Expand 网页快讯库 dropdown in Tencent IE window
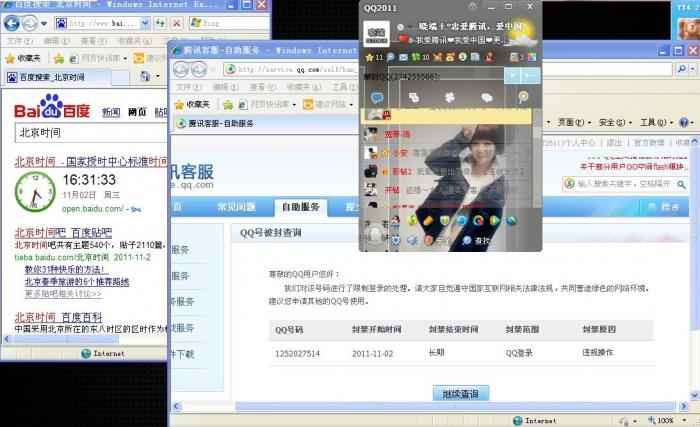The image size is (700, 427). (294, 105)
